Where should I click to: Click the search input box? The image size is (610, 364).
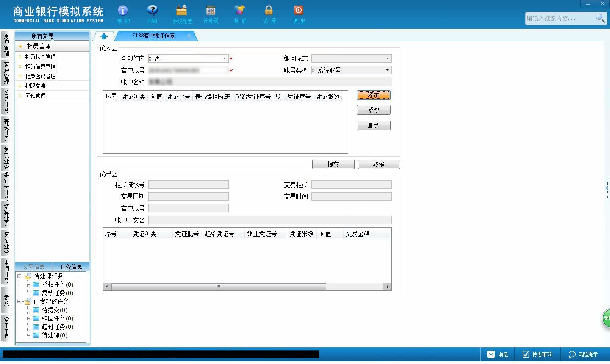pos(560,18)
